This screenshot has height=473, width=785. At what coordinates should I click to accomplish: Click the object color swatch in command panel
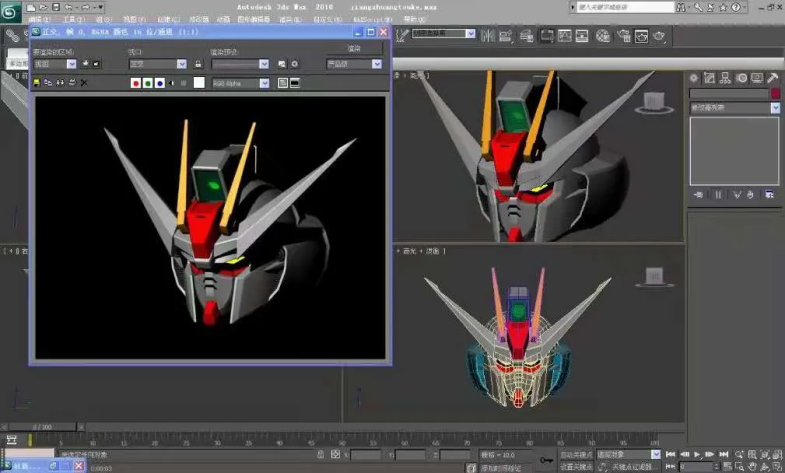tap(775, 94)
